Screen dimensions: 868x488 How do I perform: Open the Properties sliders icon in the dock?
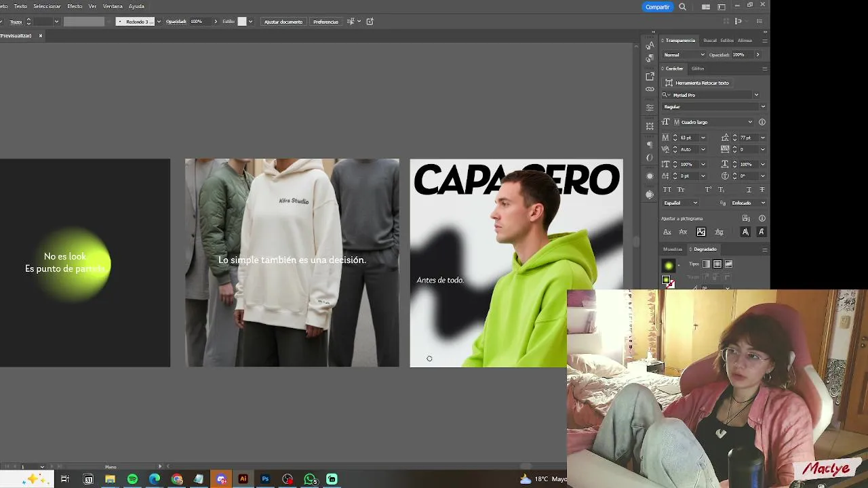point(650,108)
